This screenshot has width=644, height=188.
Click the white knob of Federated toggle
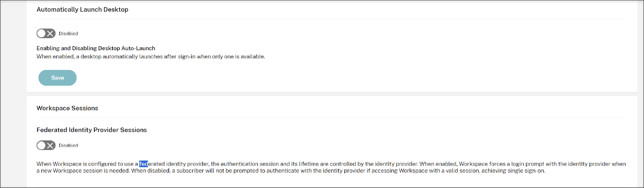41,145
